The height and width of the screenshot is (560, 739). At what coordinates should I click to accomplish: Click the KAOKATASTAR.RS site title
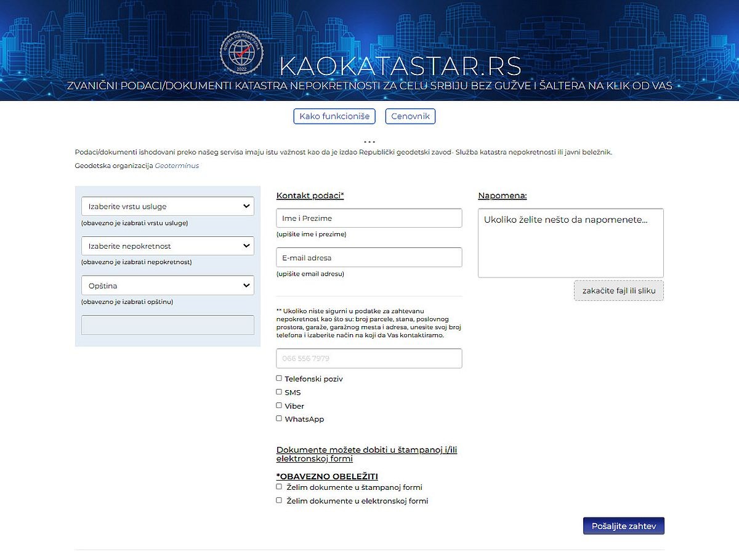click(400, 66)
